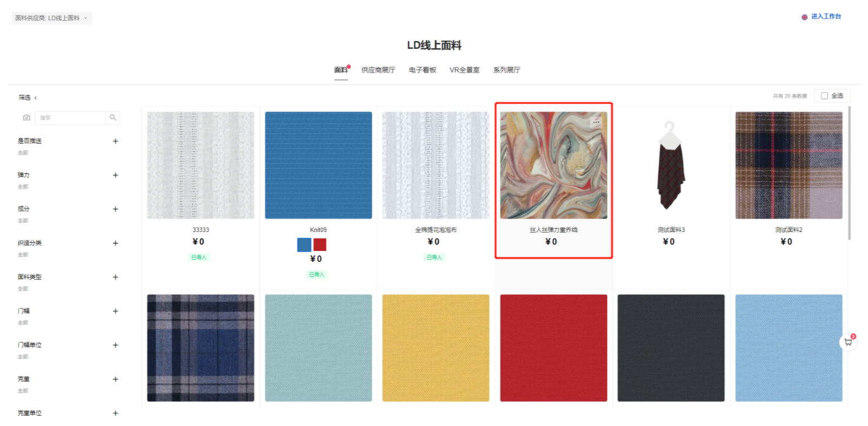
Task: Check the 全选 checkbox
Action: tap(824, 96)
